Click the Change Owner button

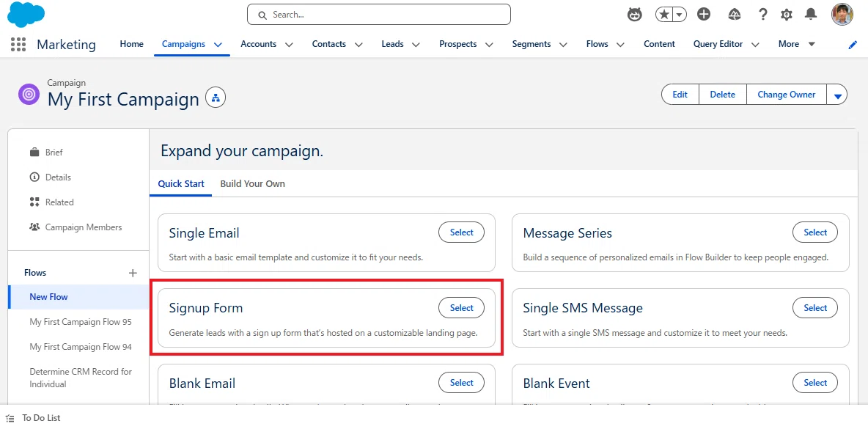786,95
